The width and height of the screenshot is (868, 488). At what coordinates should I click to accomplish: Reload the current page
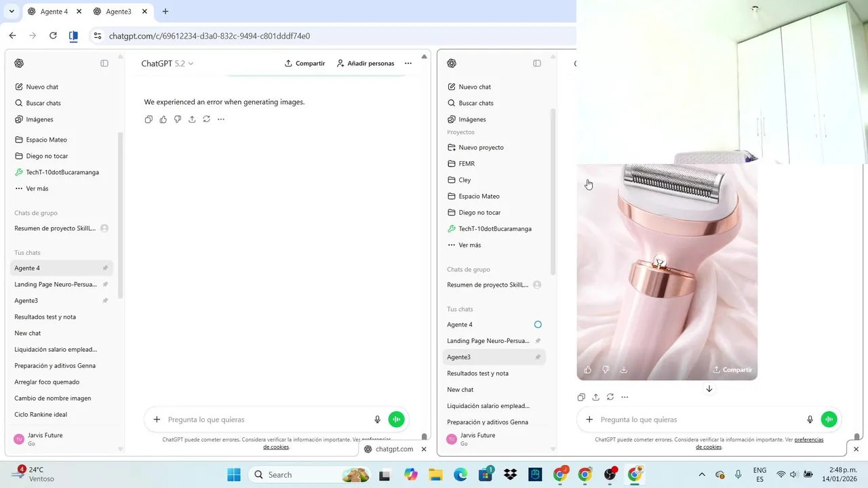[53, 36]
